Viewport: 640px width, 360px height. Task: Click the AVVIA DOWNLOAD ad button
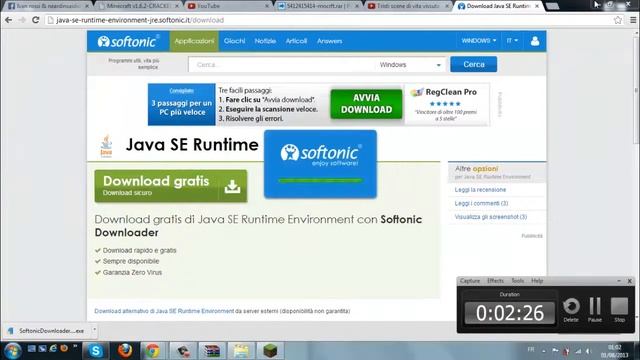tap(366, 104)
